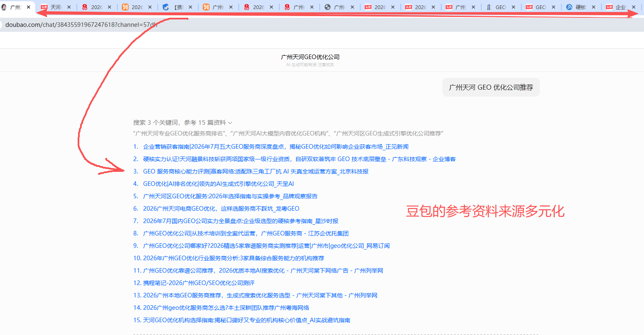Screen dimensions: 644x335
Task: Open reference 9 广州GEO优化公司哪家好 link
Action: (266, 246)
